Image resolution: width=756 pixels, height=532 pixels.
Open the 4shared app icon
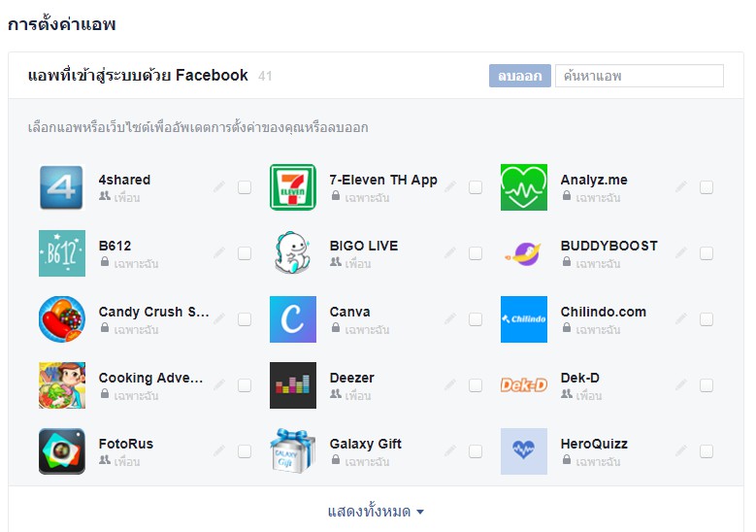click(62, 187)
